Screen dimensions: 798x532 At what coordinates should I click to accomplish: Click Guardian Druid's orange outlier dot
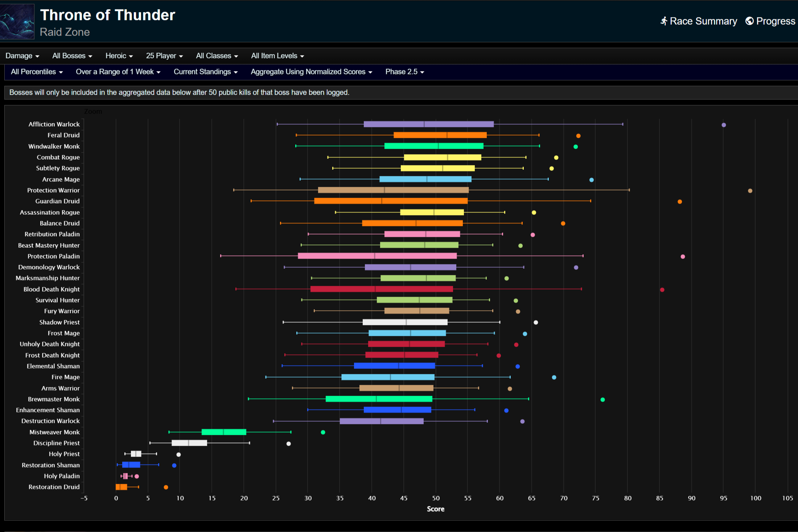680,202
